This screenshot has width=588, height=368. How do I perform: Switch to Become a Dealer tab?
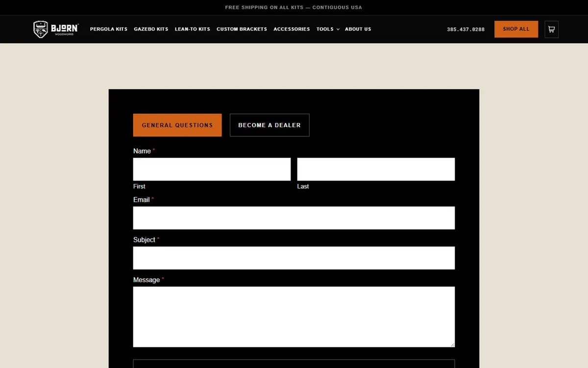coord(269,125)
